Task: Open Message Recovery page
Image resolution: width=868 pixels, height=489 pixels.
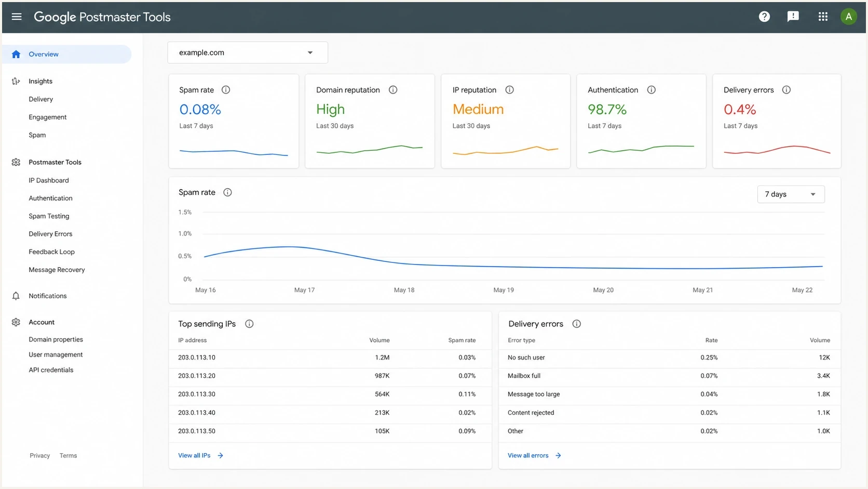Action: click(x=57, y=270)
